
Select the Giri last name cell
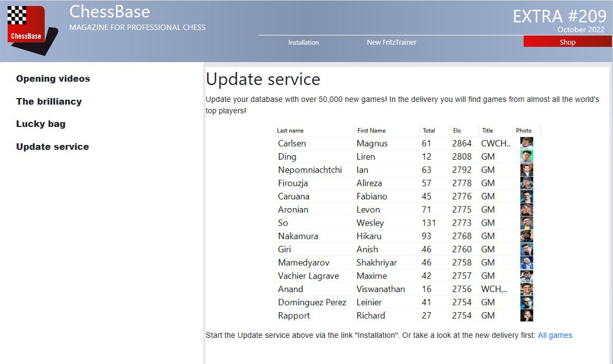click(284, 250)
